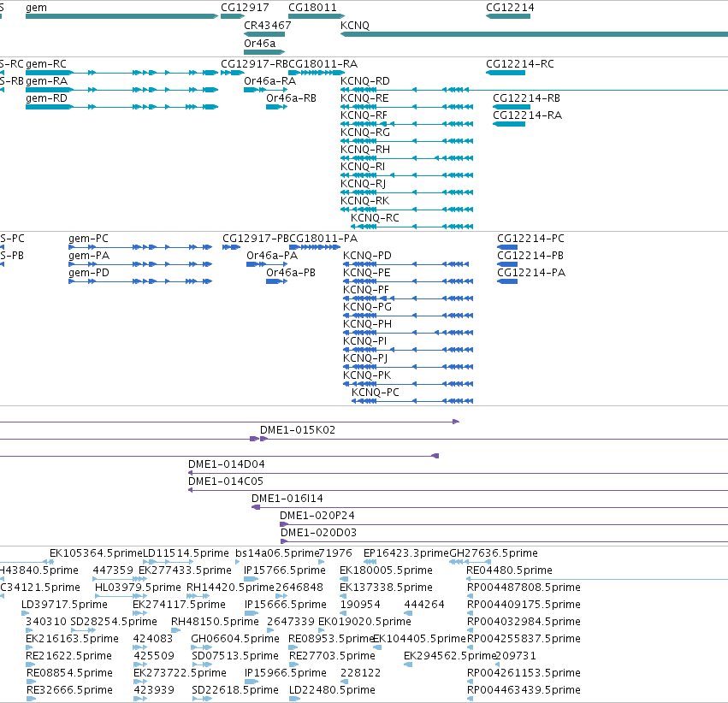
Task: Click protein KCNQ-PC label
Action: coord(376,393)
